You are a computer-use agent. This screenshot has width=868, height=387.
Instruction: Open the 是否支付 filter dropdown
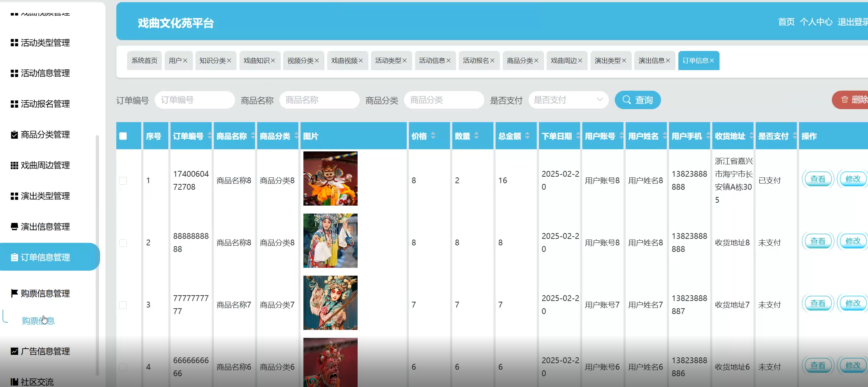568,100
